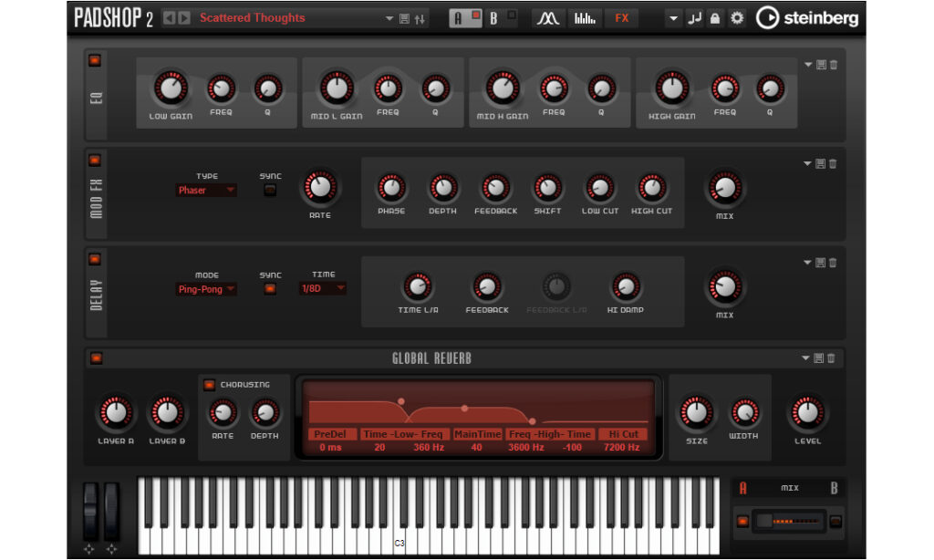Viewport: 934px width, 560px height.
Task: Save the Global Reverb preset
Action: pyautogui.click(x=818, y=358)
